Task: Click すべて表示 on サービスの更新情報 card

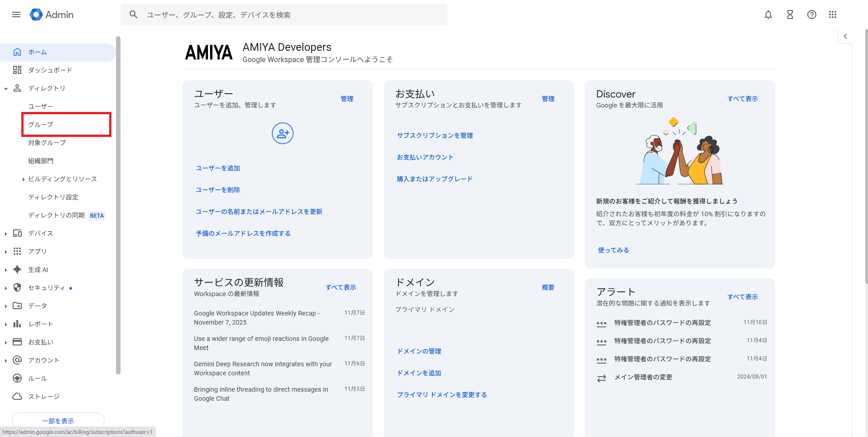Action: [341, 287]
